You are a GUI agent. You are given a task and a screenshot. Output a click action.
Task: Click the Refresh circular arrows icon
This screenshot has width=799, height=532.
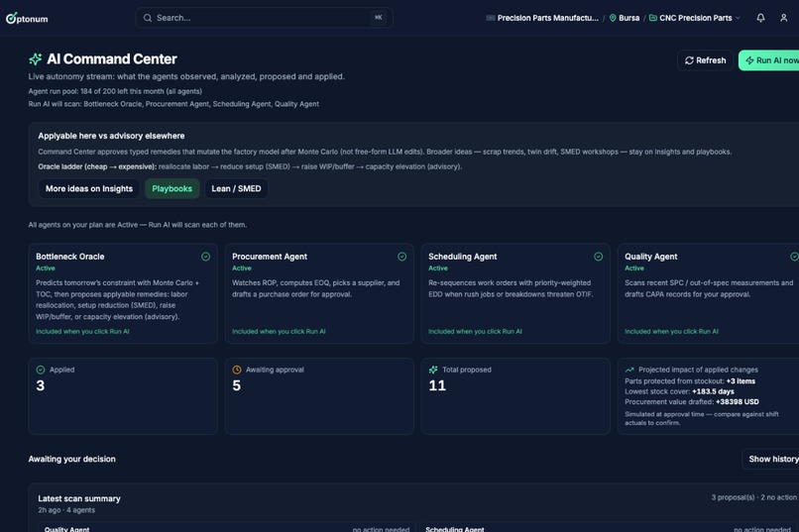click(x=689, y=60)
